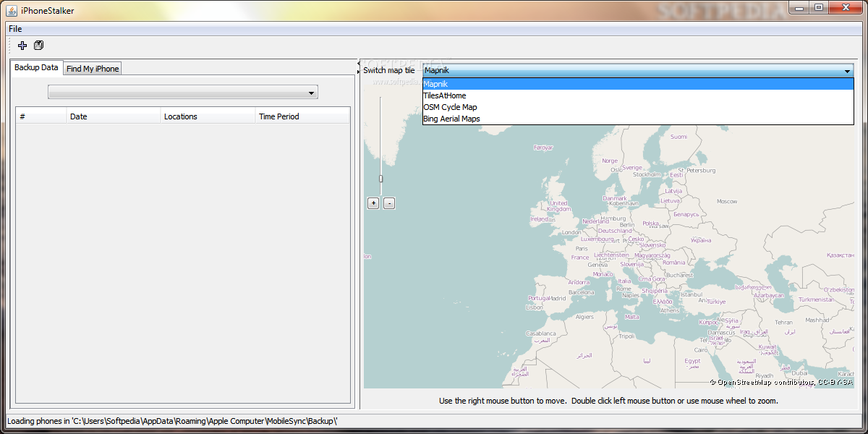Click the London label on the map

click(571, 232)
